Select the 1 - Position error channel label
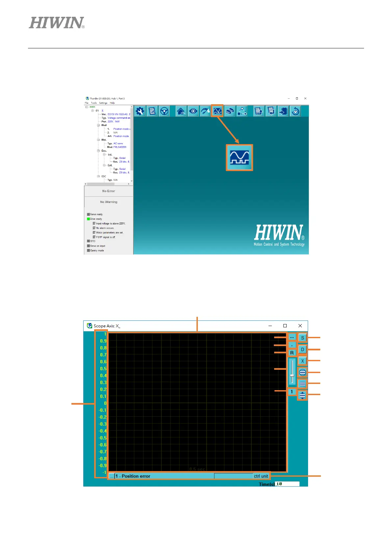 133,476
